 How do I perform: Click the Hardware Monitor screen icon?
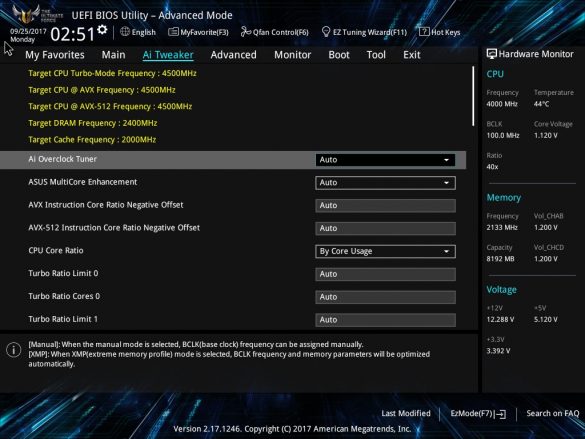491,54
